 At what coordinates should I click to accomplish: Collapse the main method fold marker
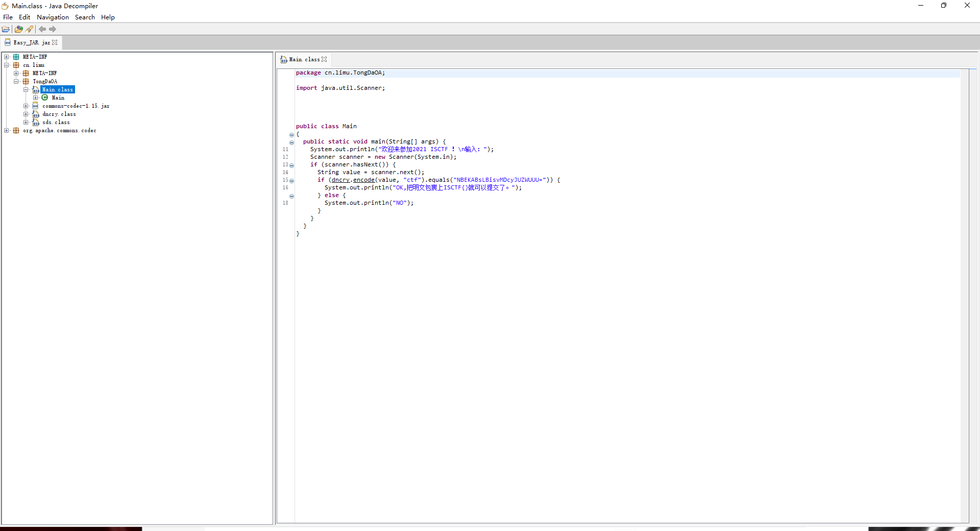(x=291, y=142)
